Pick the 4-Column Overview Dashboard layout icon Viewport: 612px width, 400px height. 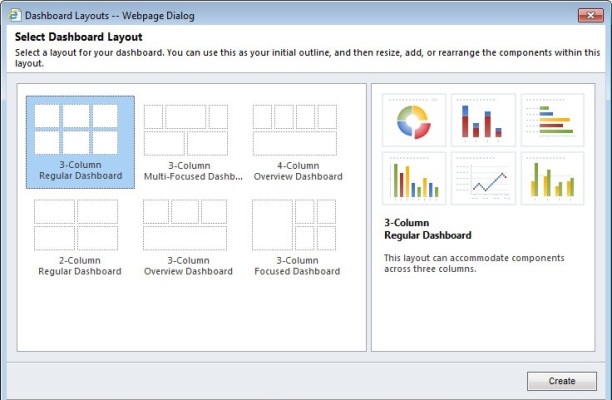click(294, 130)
